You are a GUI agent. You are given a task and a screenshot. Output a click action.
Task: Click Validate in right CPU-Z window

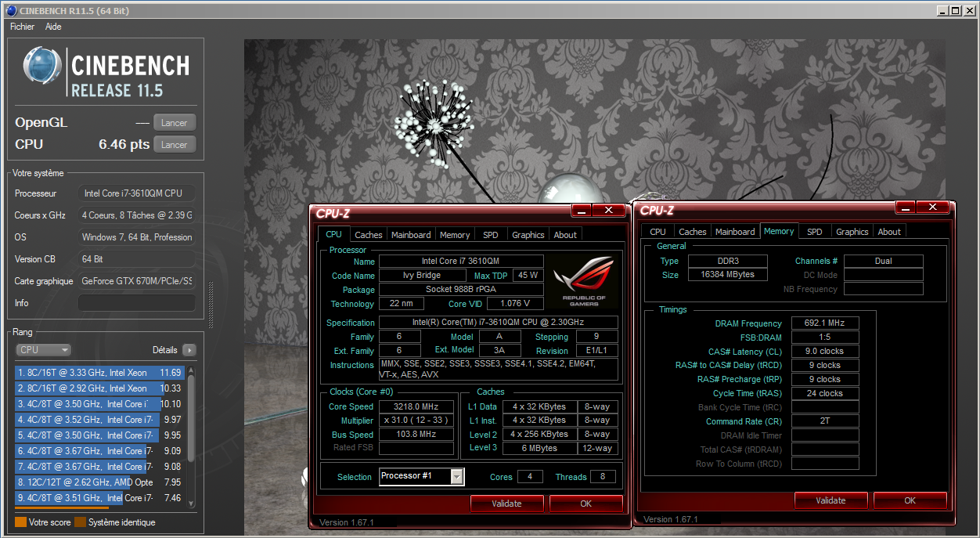(830, 500)
